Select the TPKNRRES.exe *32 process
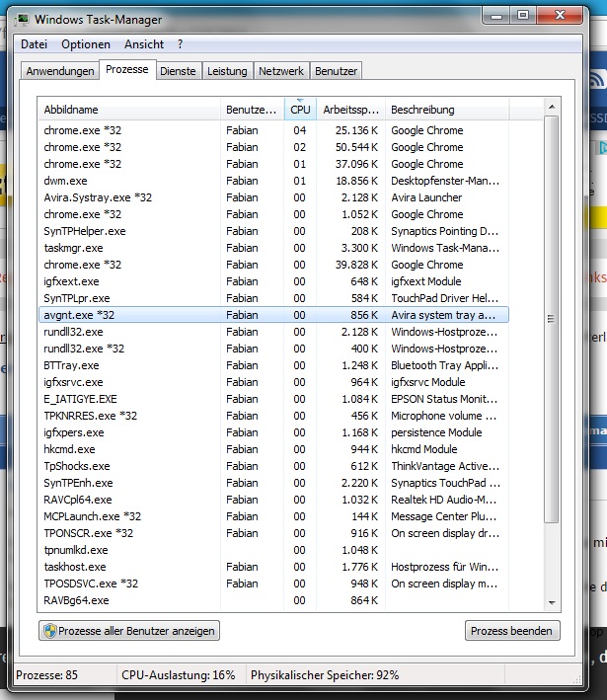 click(x=273, y=416)
